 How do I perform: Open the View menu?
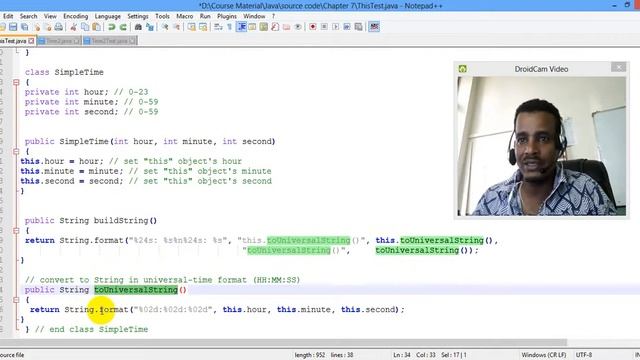pyautogui.click(x=50, y=16)
